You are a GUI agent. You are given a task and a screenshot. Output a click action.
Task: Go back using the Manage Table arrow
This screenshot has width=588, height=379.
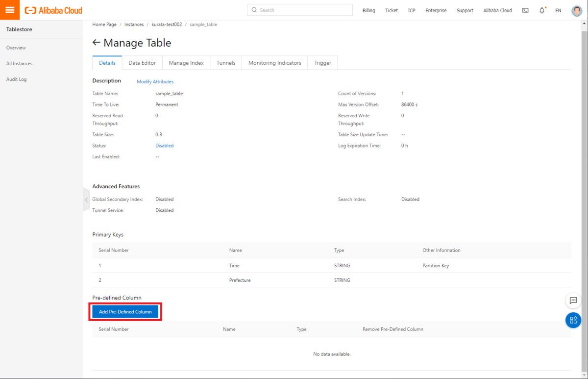tap(97, 43)
